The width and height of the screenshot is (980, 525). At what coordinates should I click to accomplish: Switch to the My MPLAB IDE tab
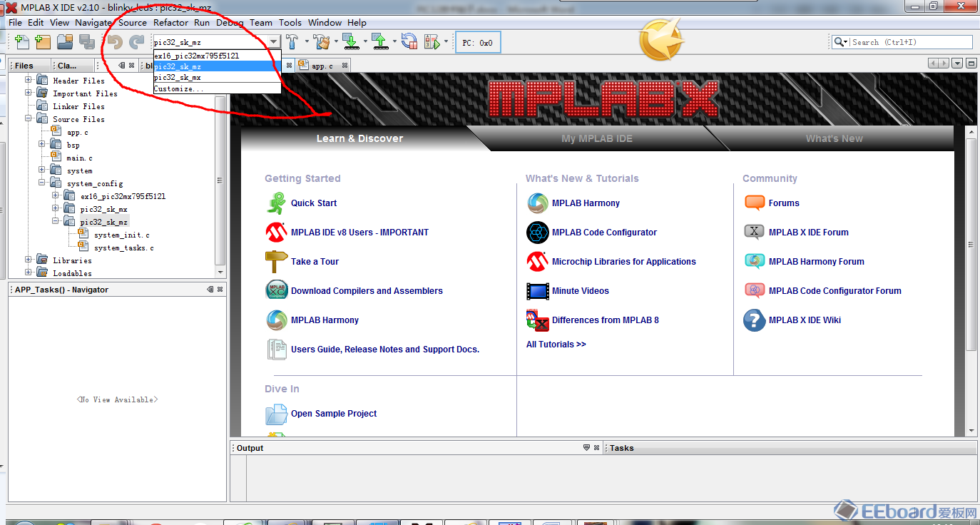tap(597, 138)
